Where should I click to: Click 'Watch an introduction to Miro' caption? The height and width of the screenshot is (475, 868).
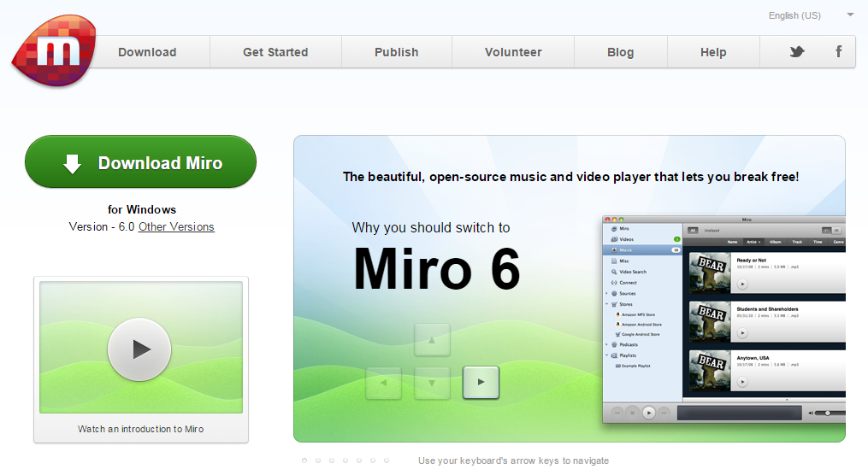click(140, 429)
